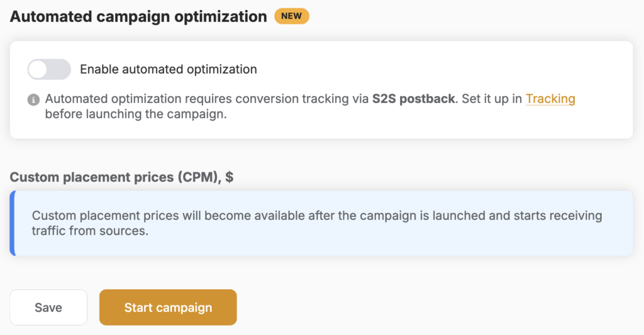Click the 'before launching the campaign.' text

pos(136,114)
